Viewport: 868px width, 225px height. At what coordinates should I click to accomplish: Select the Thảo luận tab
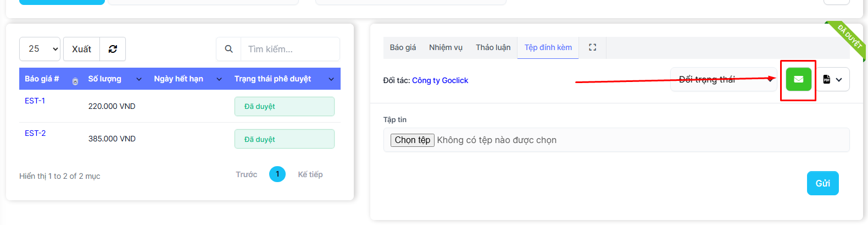point(493,47)
